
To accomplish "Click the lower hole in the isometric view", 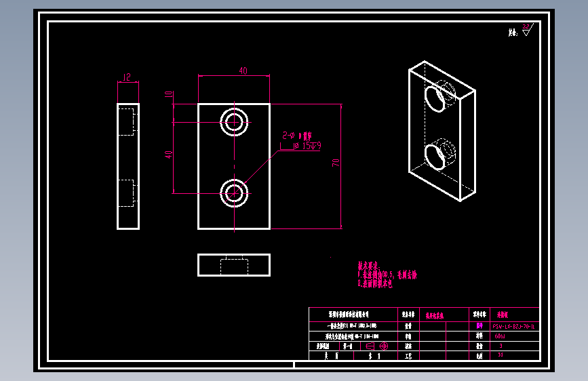I will pos(439,155).
